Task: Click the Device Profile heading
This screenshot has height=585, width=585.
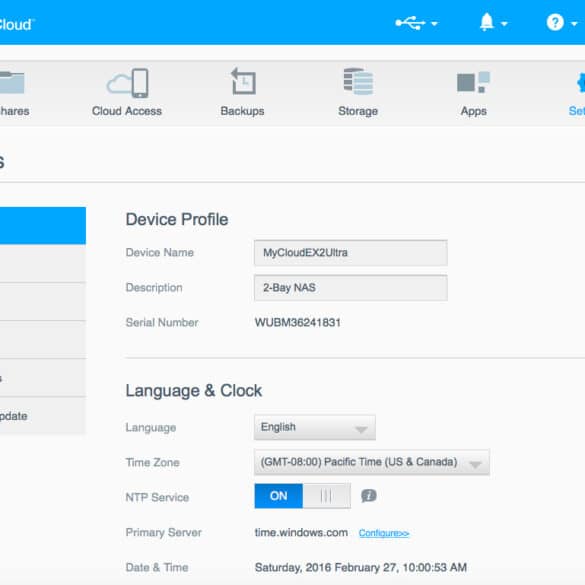Action: (177, 219)
